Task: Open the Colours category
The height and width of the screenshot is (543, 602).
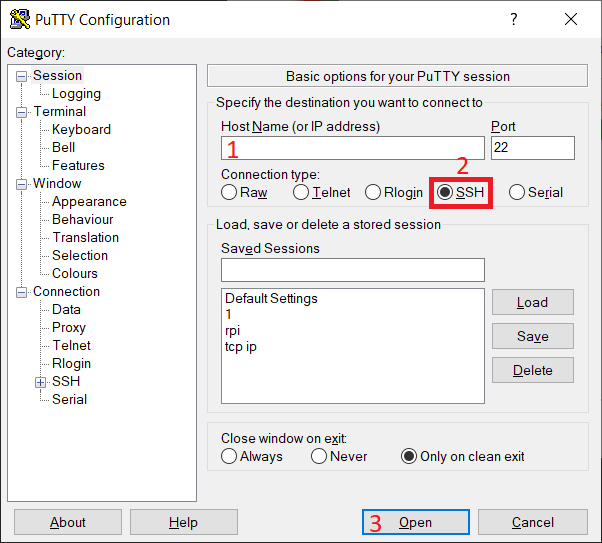Action: (74, 273)
